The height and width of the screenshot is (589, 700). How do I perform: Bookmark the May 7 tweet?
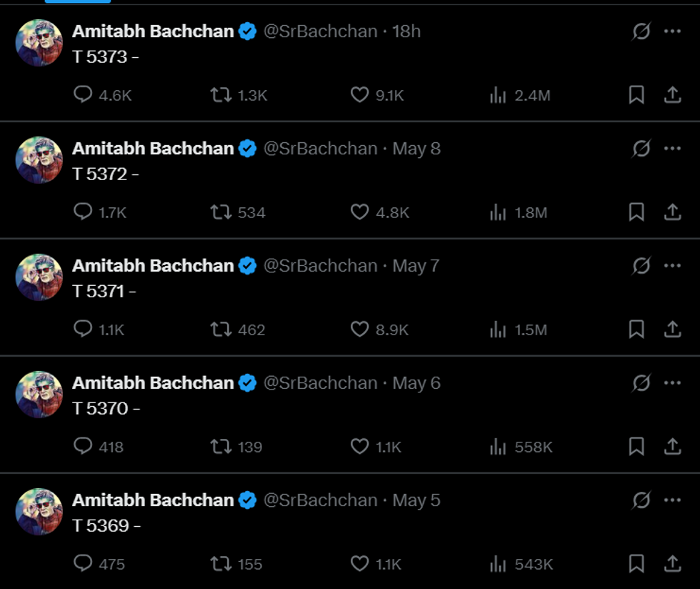pyautogui.click(x=636, y=330)
